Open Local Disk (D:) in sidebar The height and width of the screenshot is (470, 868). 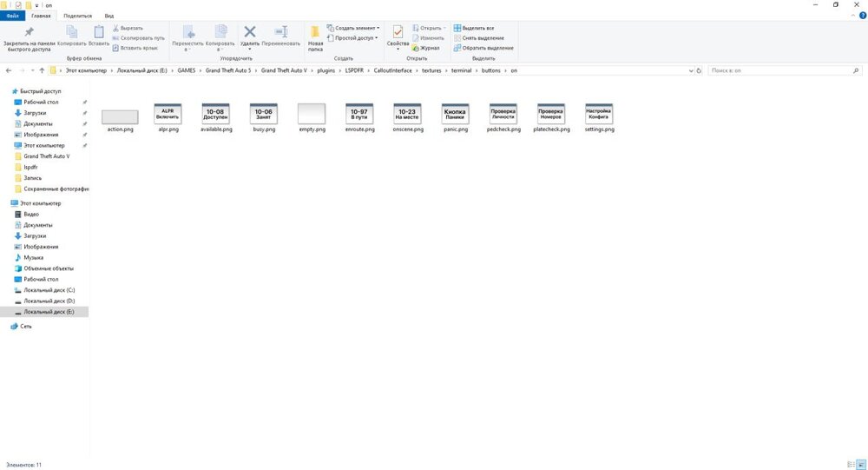point(49,301)
